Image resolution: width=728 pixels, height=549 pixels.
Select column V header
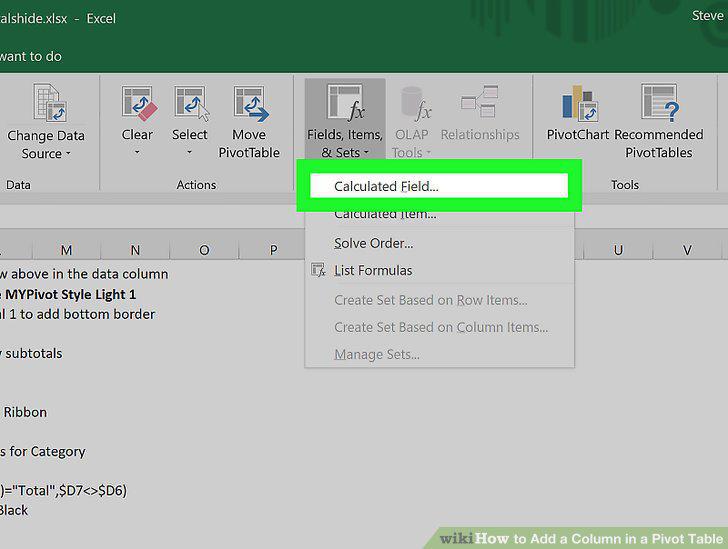pos(687,250)
